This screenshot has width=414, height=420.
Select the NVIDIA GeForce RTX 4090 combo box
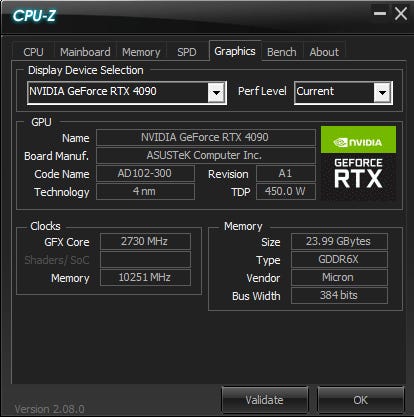pyautogui.click(x=127, y=92)
